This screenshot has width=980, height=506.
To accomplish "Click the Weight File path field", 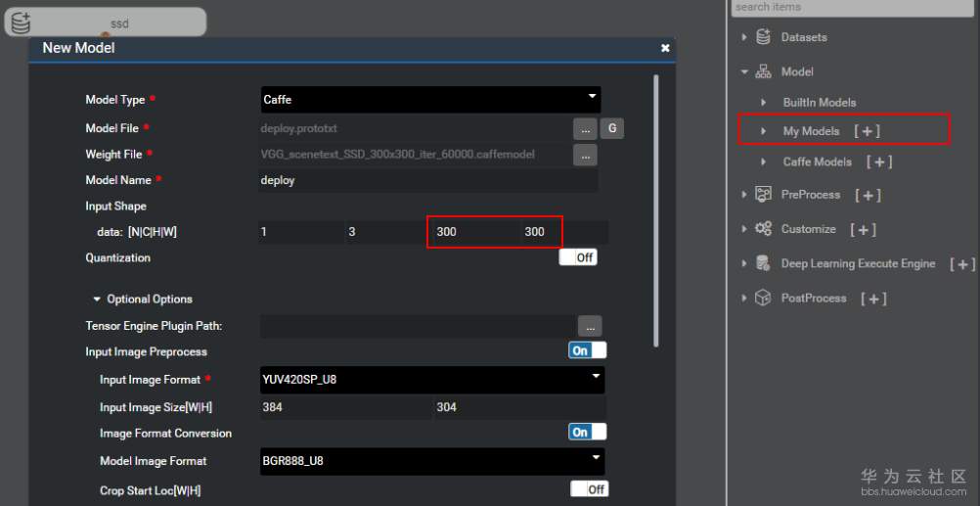I will click(x=415, y=155).
